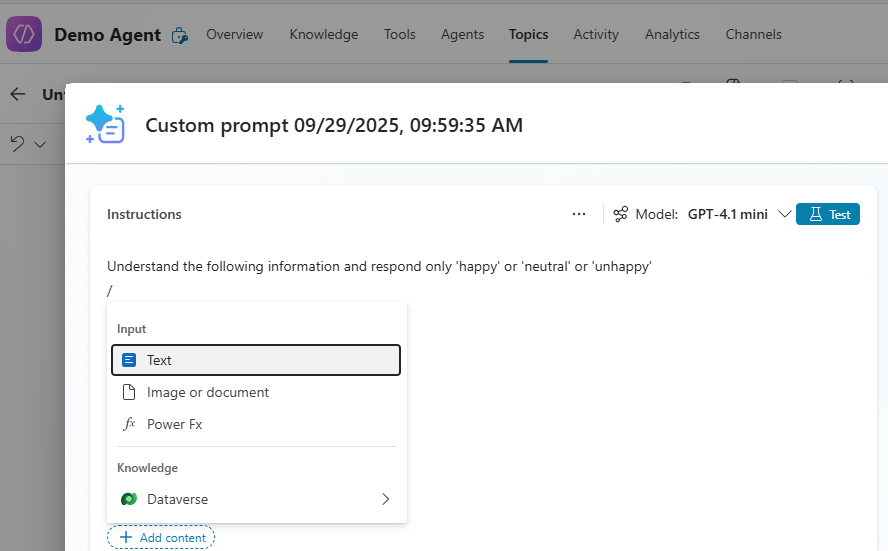The height and width of the screenshot is (551, 888).
Task: Click the Custom prompt title text
Action: click(334, 125)
